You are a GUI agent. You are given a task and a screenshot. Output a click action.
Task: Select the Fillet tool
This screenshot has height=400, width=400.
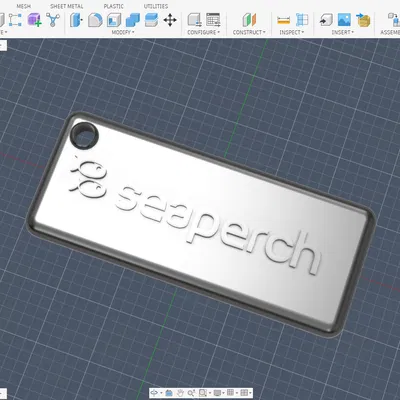tap(95, 20)
